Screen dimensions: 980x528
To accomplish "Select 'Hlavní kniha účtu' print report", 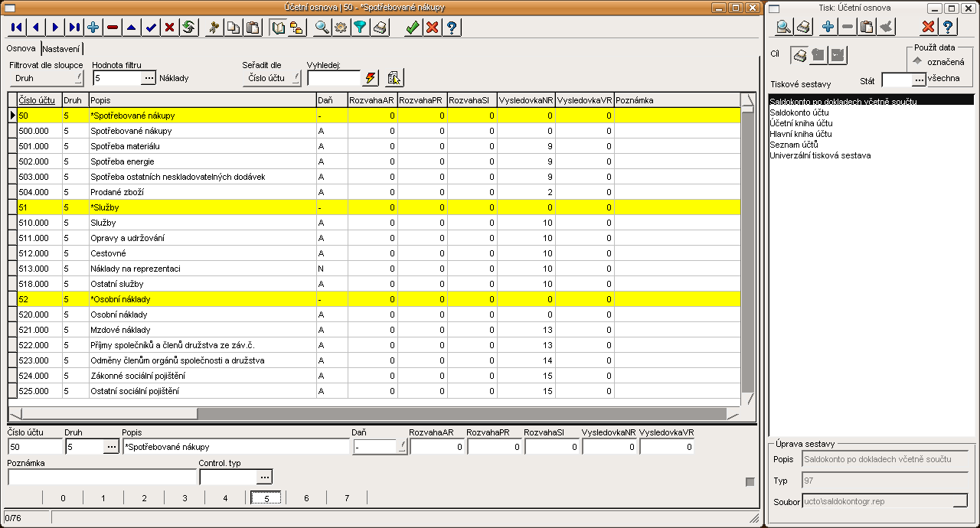I will (802, 134).
